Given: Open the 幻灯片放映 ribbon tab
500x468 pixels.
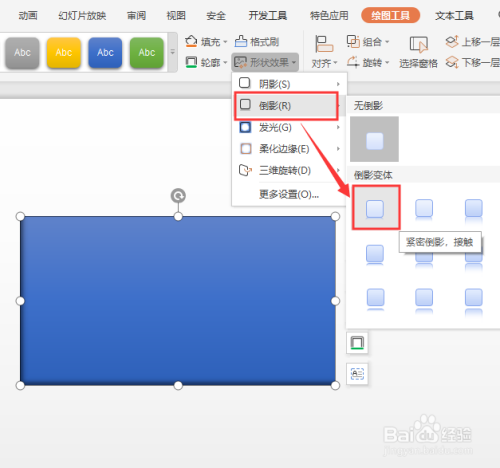Looking at the screenshot, I should coord(82,15).
